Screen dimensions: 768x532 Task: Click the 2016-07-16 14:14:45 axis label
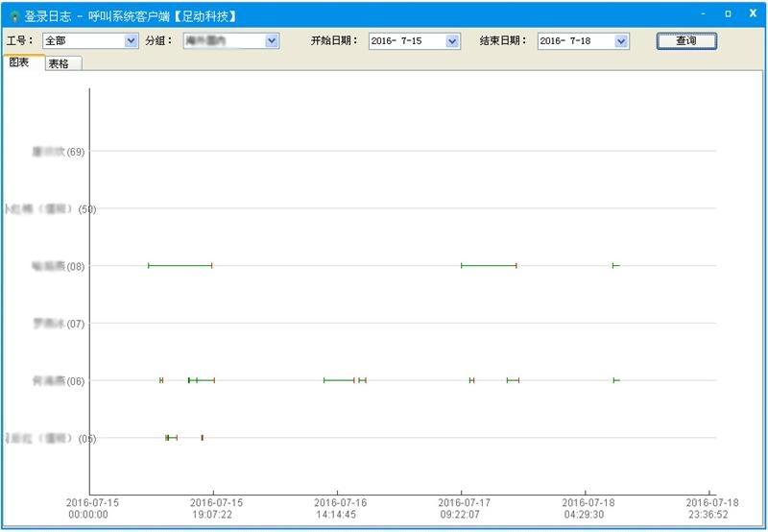tap(340, 508)
